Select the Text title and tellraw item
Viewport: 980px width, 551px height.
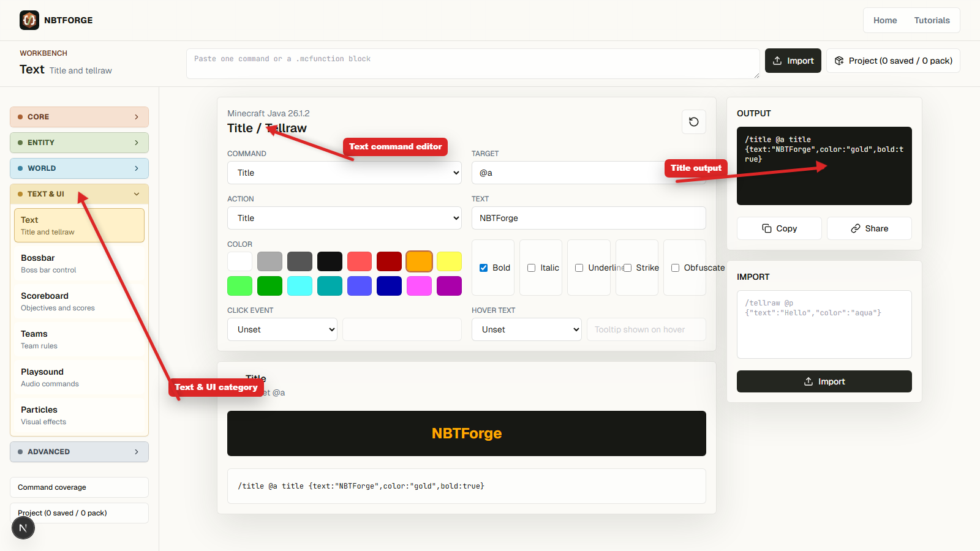pyautogui.click(x=79, y=225)
